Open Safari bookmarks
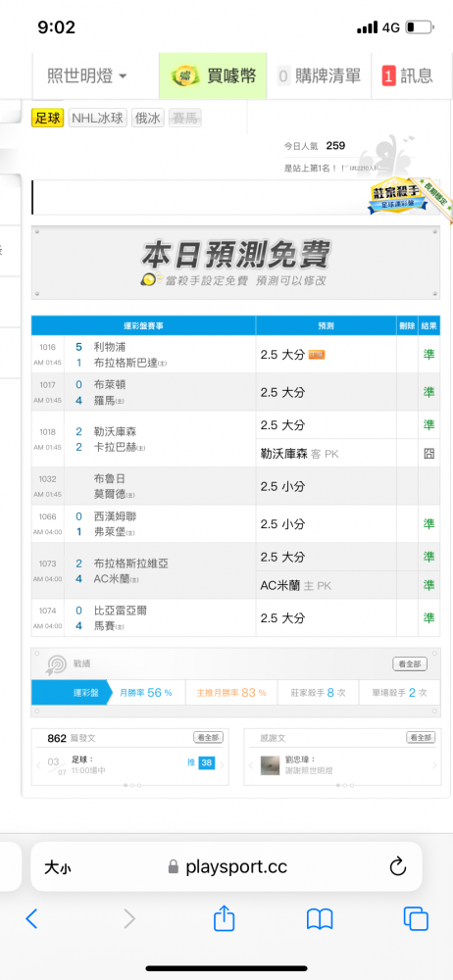 pyautogui.click(x=319, y=919)
